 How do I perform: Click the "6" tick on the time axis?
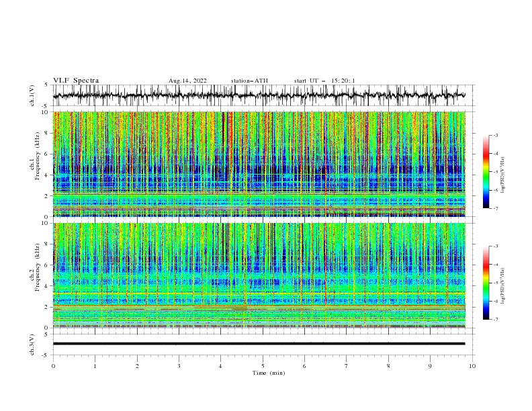coord(304,366)
